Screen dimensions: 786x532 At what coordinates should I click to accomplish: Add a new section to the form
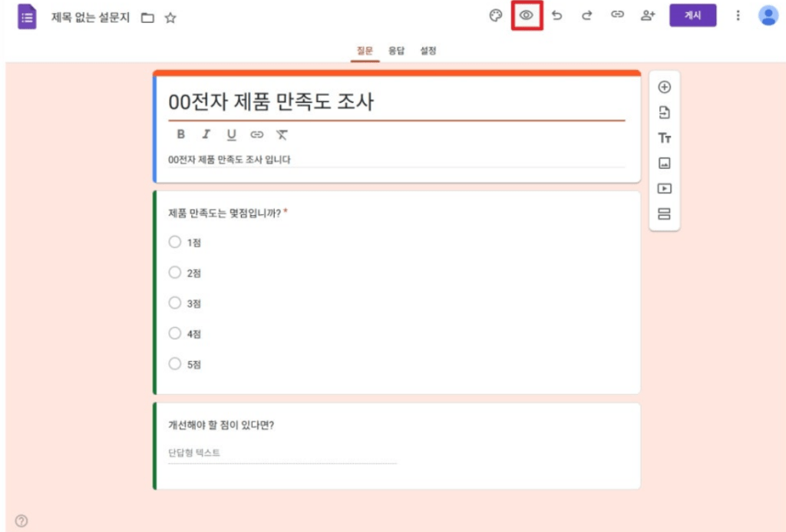(663, 213)
